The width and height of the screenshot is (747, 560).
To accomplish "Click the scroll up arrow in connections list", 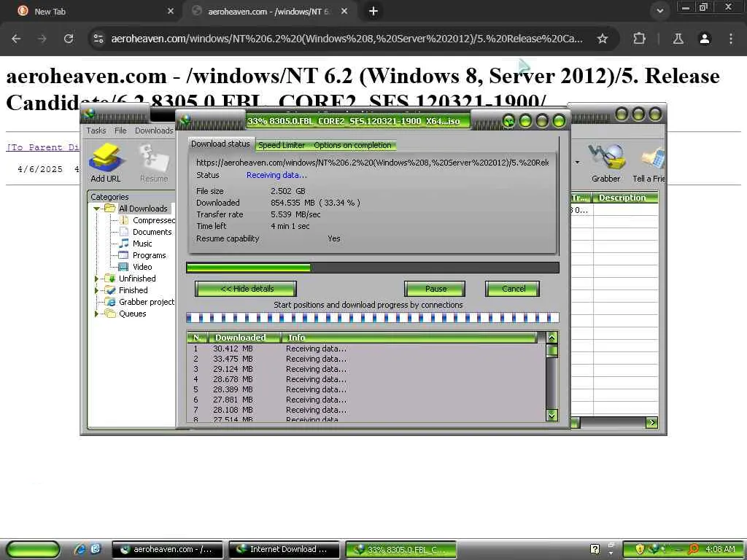I will point(551,338).
